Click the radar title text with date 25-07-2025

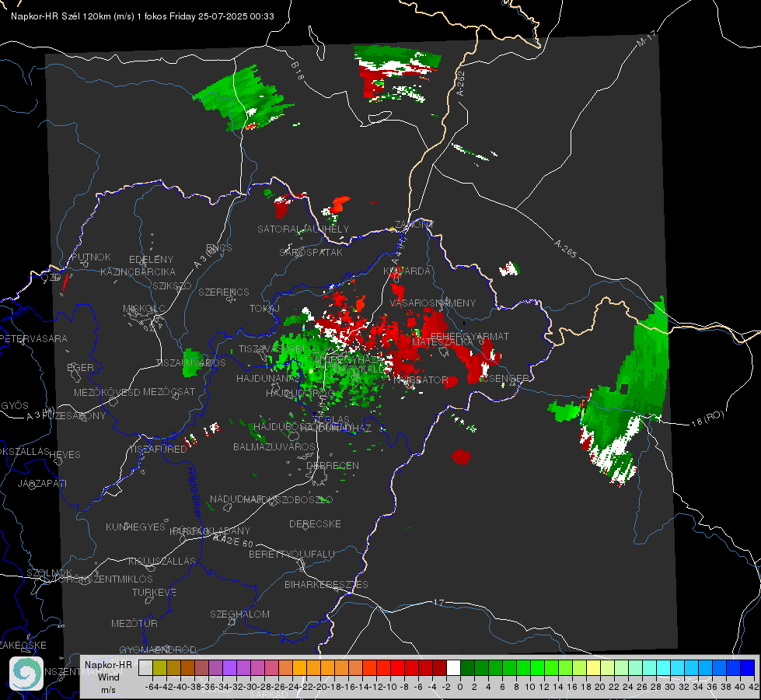click(142, 16)
